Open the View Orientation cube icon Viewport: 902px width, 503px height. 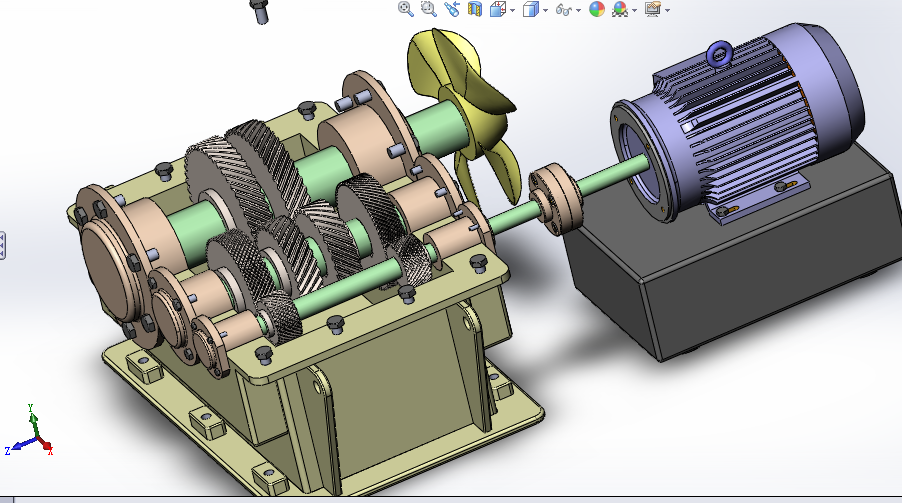coord(497,9)
